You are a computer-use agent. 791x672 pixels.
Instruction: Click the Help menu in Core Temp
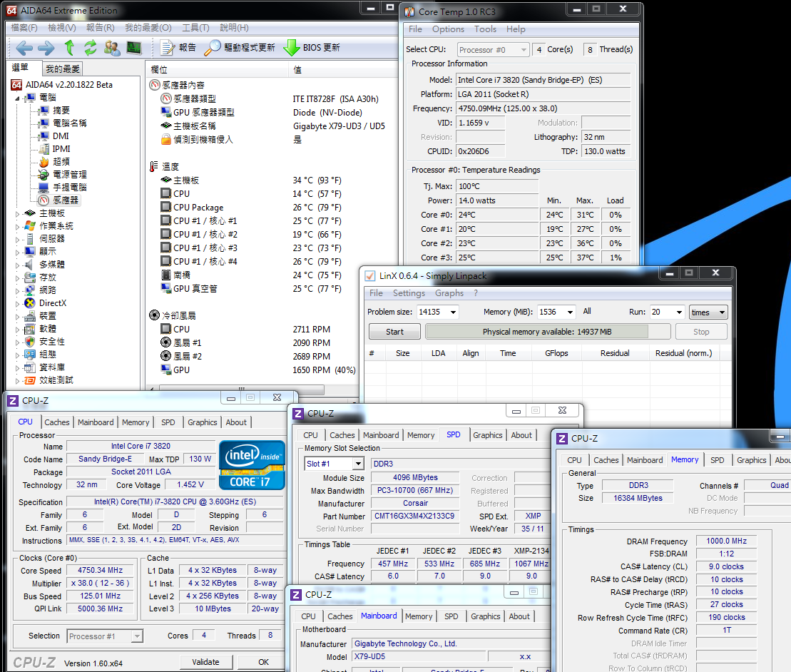[516, 29]
